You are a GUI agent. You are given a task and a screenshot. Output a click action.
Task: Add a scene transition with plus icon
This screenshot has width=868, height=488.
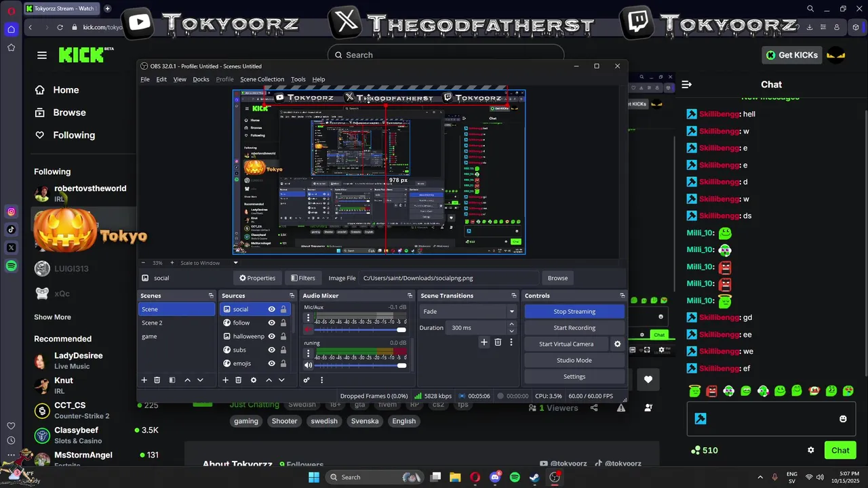pyautogui.click(x=484, y=342)
